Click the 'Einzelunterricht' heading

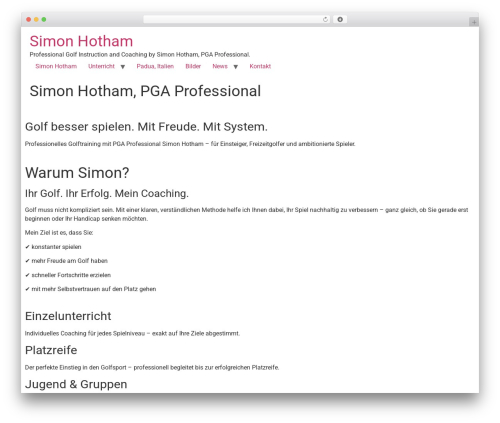pyautogui.click(x=68, y=316)
